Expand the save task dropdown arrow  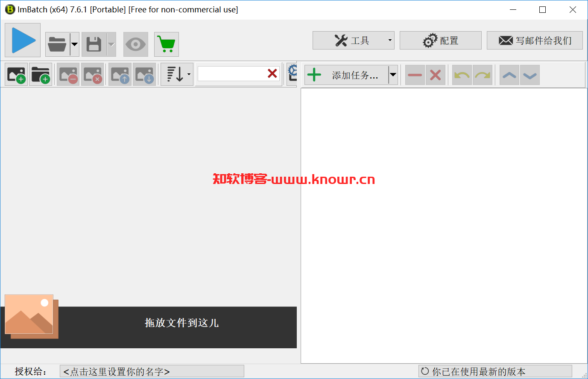click(111, 44)
